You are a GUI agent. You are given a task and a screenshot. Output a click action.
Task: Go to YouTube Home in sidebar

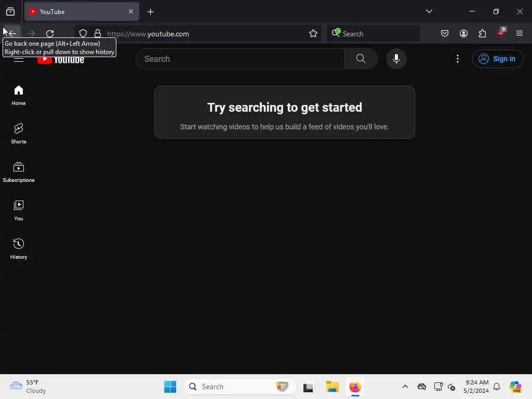coord(19,96)
